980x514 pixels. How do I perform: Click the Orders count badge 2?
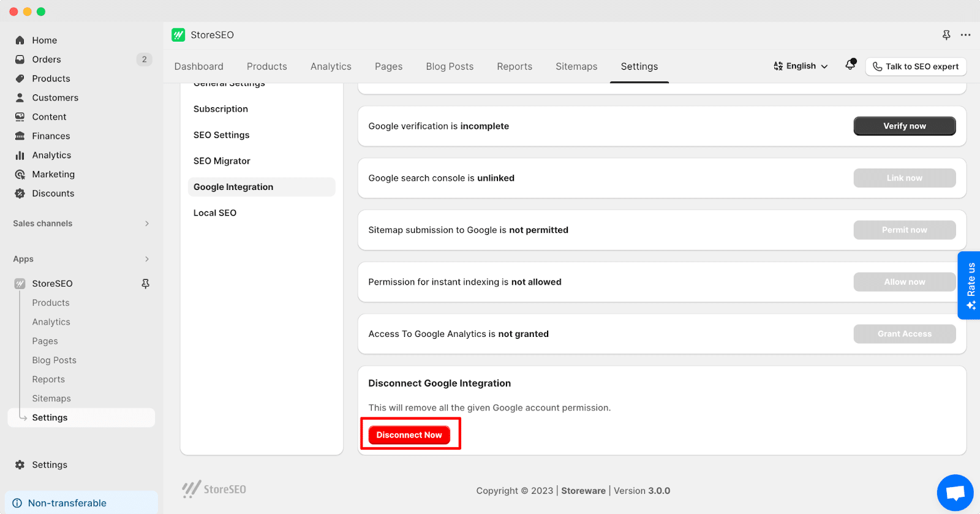pyautogui.click(x=144, y=59)
